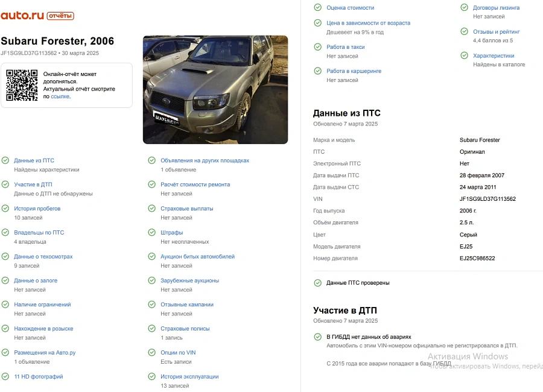
Task: Open 'История эксплуатации' link
Action: 189,377
